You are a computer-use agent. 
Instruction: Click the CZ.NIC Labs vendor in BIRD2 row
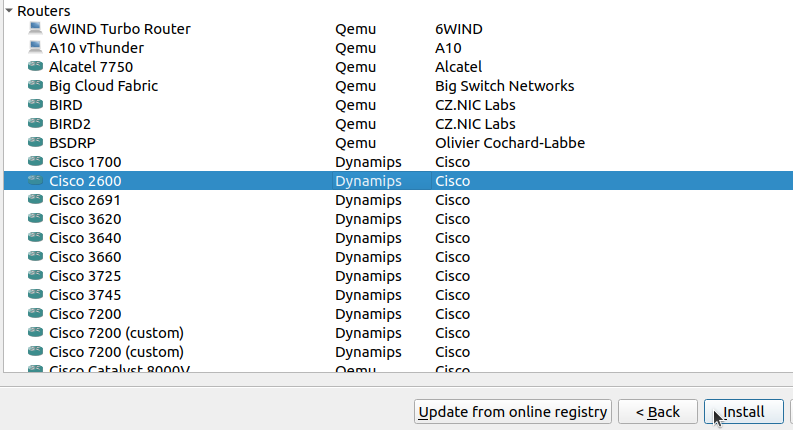tap(475, 124)
